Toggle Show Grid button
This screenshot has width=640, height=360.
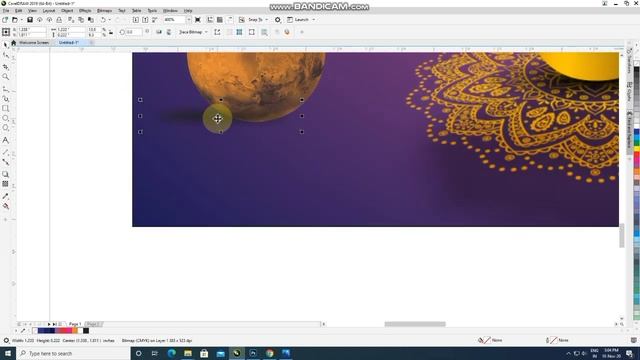[220, 20]
